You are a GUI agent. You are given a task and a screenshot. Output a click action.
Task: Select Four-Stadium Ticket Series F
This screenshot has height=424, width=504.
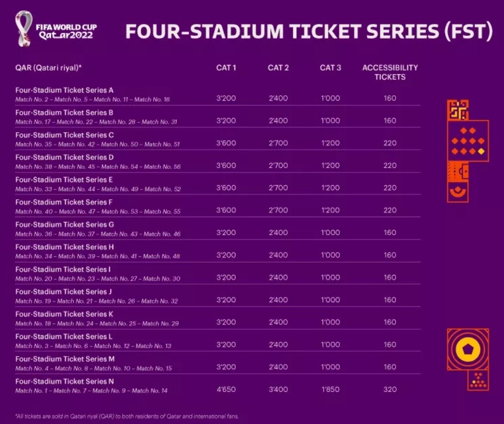65,202
